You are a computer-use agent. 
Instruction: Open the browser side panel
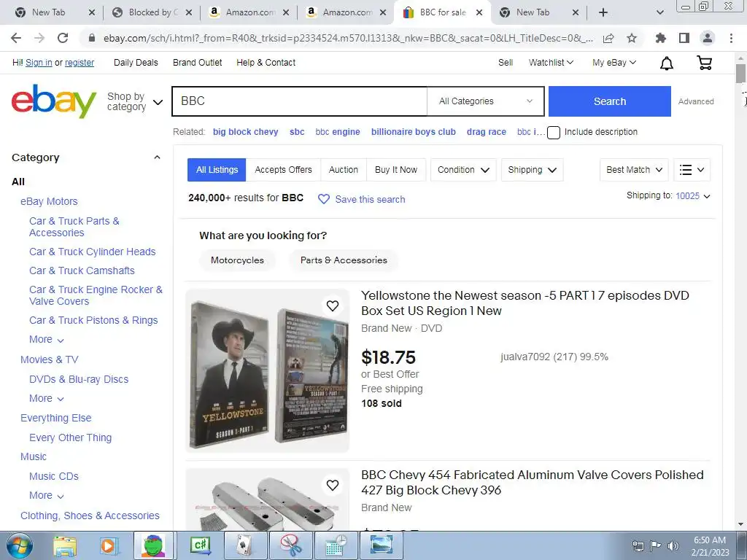pos(684,38)
